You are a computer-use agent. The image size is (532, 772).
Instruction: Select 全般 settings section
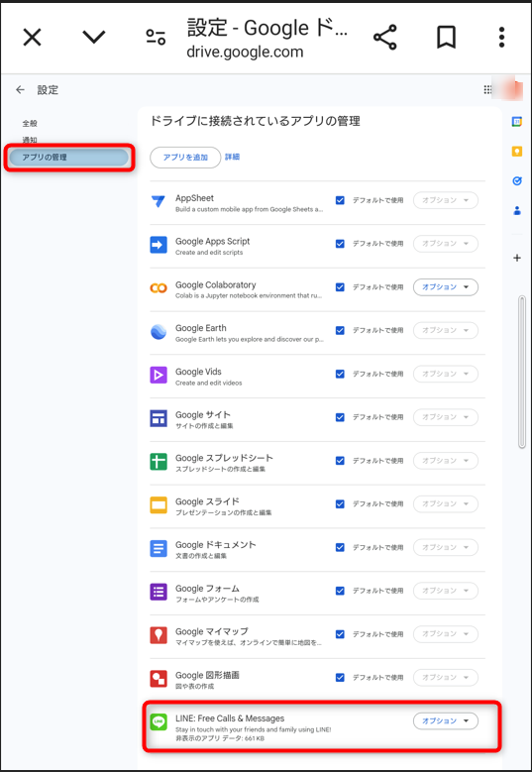30,123
